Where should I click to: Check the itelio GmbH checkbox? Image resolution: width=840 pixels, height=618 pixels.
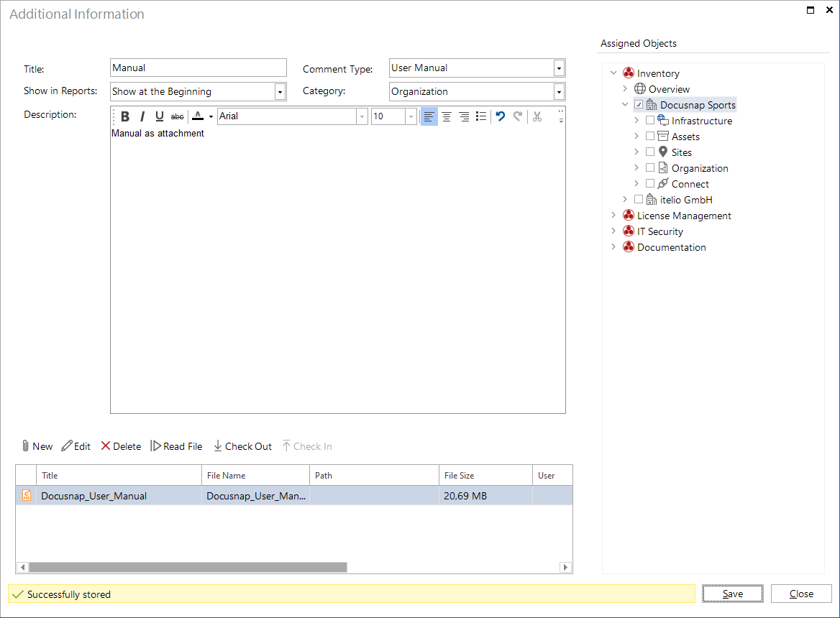[x=639, y=199]
